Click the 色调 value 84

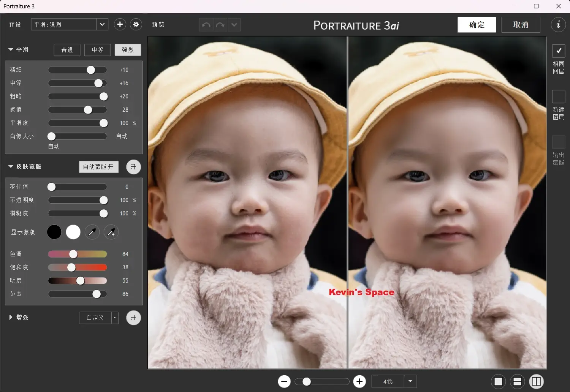click(125, 254)
